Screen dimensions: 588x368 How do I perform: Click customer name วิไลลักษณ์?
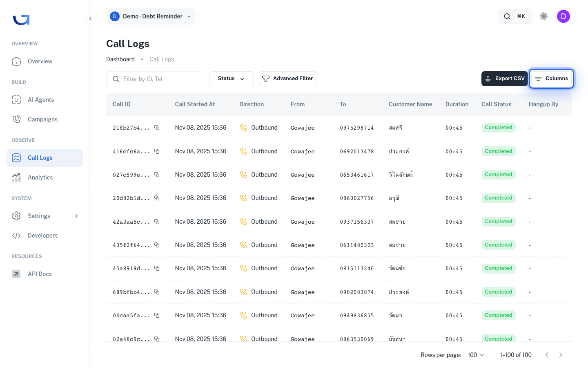(401, 175)
